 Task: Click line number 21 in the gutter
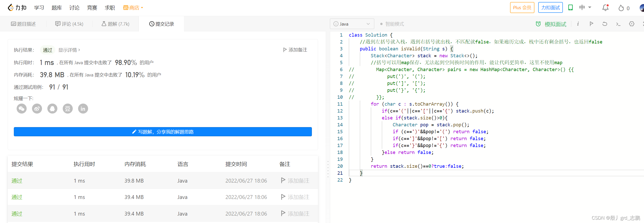click(340, 173)
